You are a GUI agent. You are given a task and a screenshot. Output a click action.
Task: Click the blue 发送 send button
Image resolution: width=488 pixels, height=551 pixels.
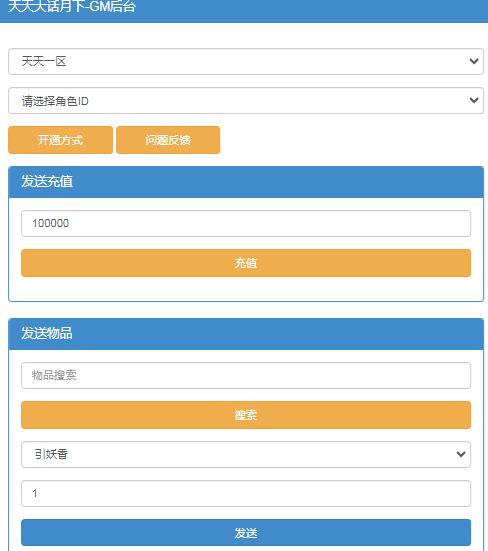(246, 532)
